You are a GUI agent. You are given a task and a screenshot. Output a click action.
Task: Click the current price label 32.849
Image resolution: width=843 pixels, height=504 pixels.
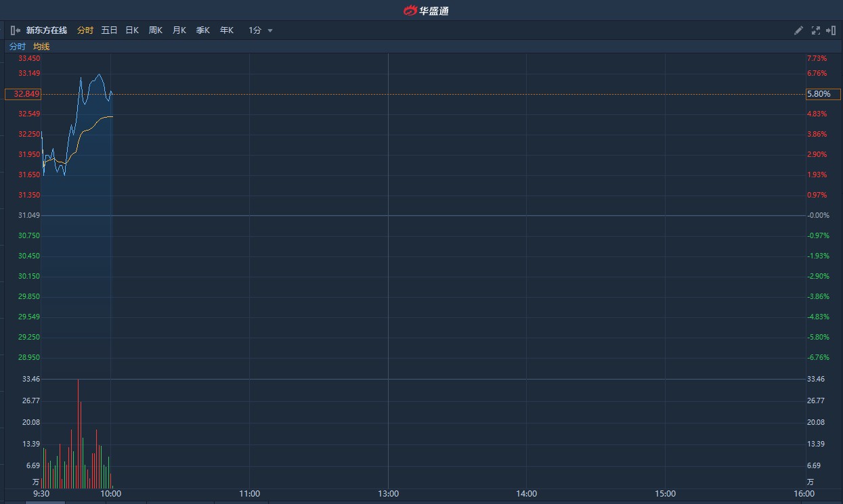click(x=23, y=94)
